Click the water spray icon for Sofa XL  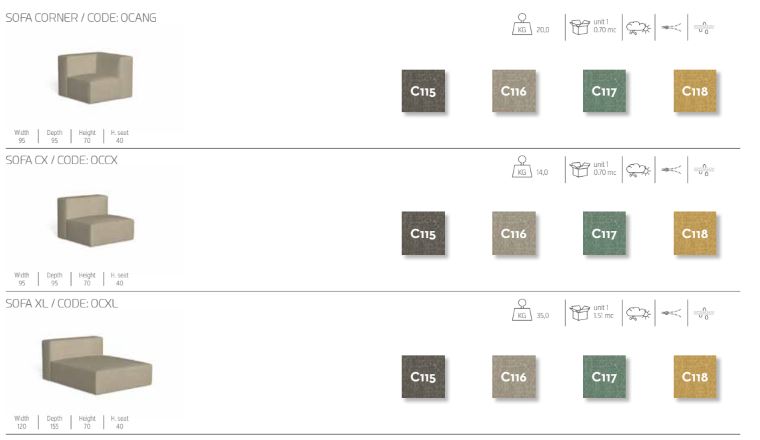click(x=670, y=312)
